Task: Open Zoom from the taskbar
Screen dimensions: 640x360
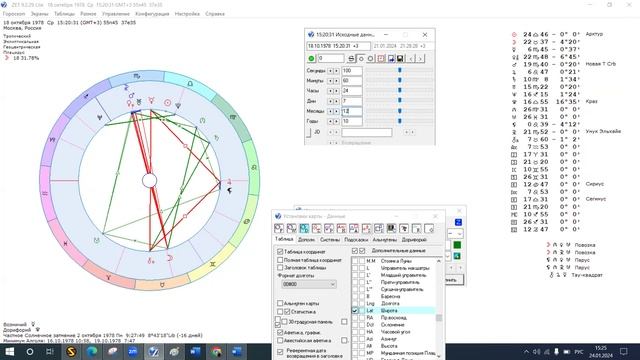Action: click(x=133, y=351)
